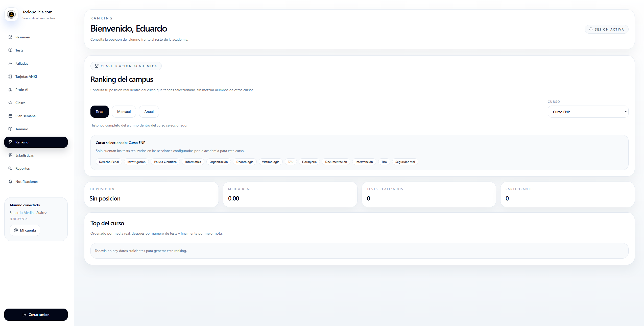Screen dimensions: 644x326
Task: Click the trophy icon beside Clasificacion Academica
Action: 97,66
